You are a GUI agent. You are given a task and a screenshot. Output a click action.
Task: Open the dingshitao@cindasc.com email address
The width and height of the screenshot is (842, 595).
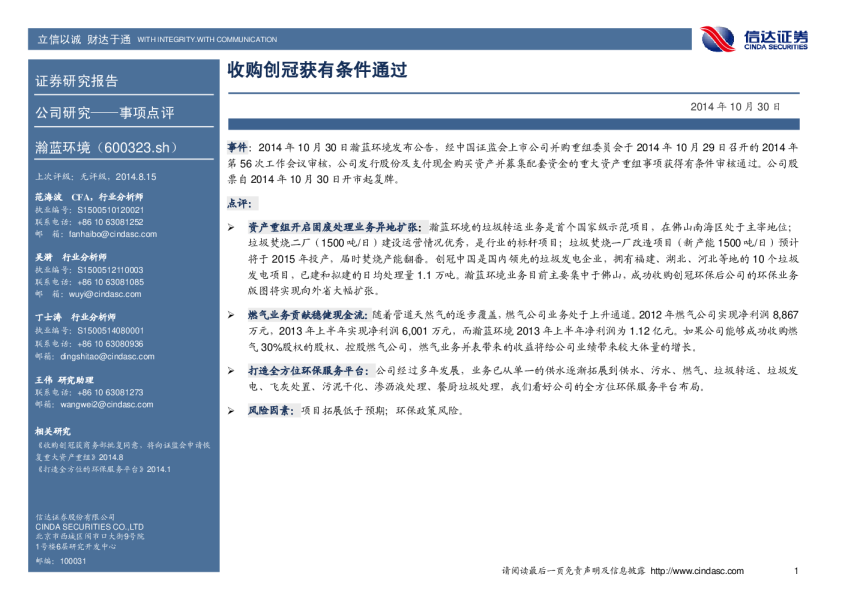[100, 355]
